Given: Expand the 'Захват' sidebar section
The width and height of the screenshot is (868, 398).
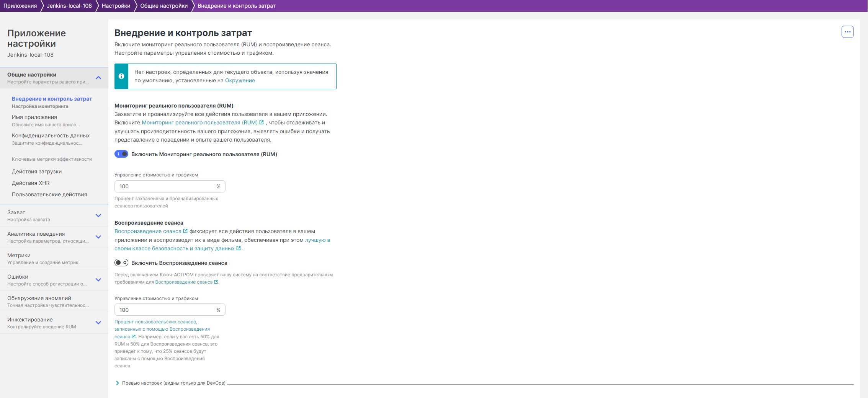Looking at the screenshot, I should coord(98,215).
